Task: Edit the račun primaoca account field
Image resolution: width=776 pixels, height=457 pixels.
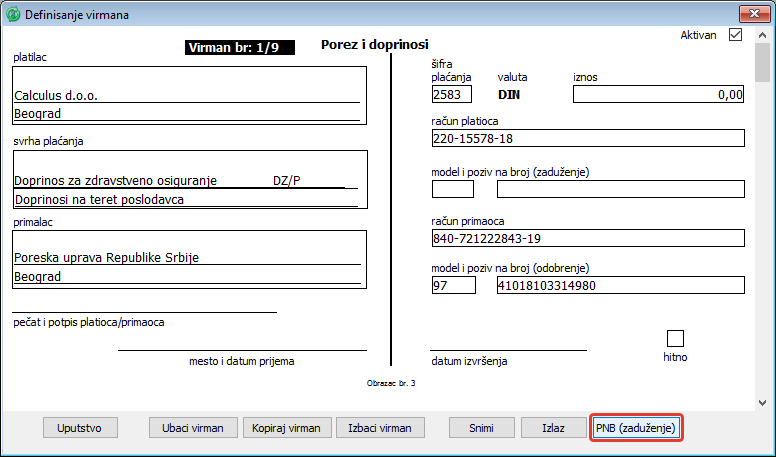Action: (588, 238)
